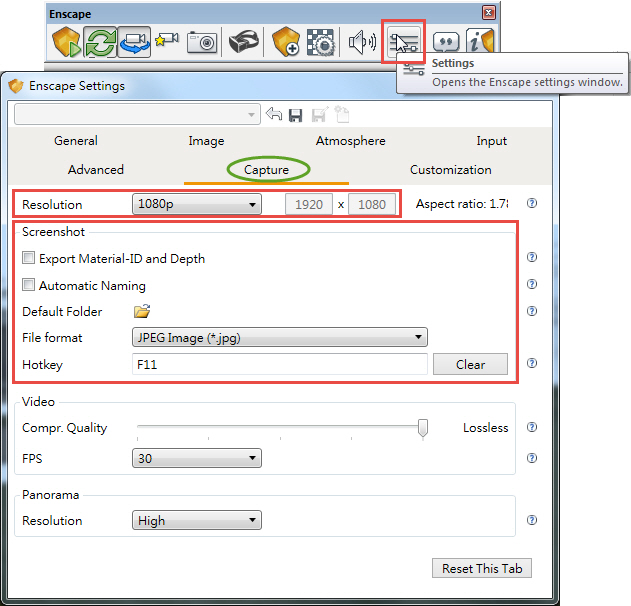Open help for Resolution aspect ratio

pyautogui.click(x=532, y=203)
